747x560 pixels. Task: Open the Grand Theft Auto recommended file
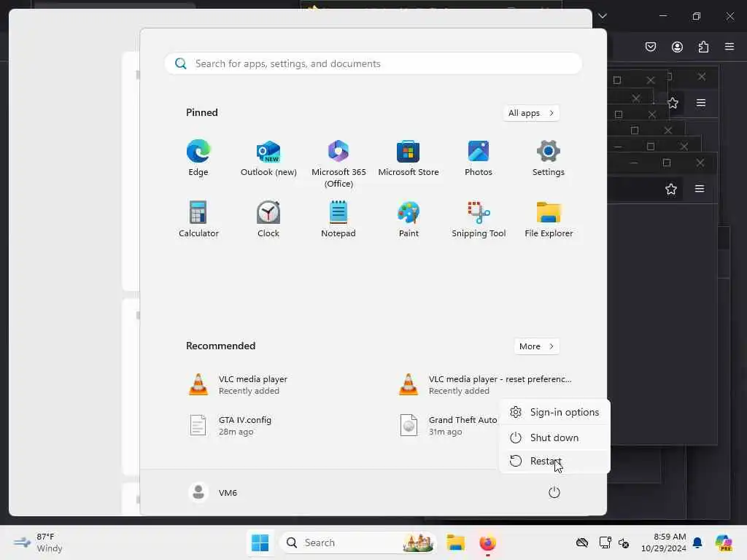(x=448, y=425)
